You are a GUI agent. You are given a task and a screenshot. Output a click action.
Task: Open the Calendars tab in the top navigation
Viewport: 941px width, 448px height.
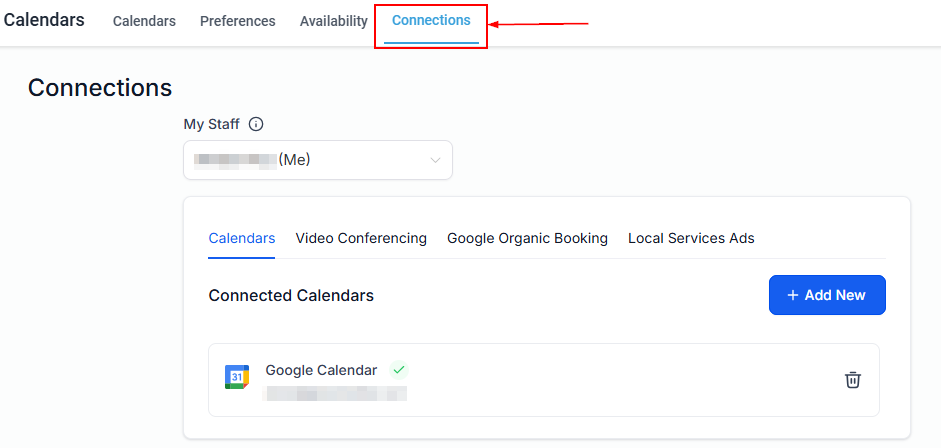144,21
